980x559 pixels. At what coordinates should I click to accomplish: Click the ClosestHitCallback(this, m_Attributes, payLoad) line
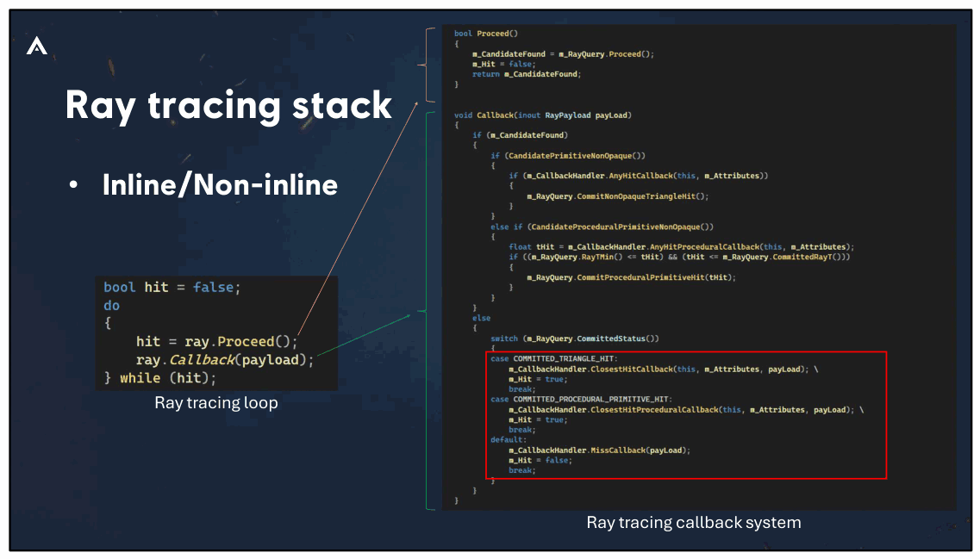(663, 370)
